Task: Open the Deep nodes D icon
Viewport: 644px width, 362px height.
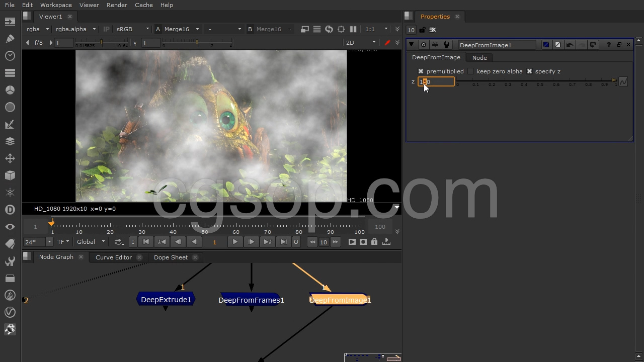Action: (10, 210)
